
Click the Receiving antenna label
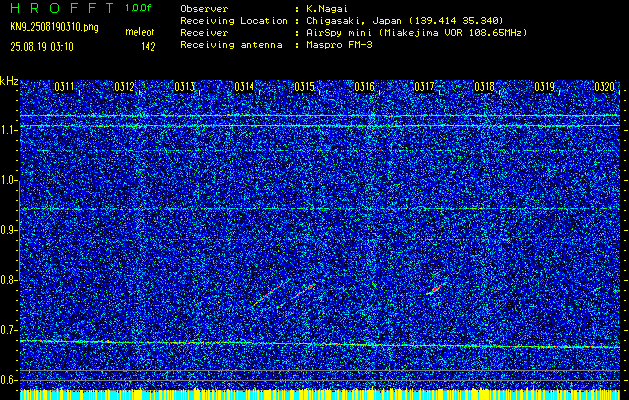coord(231,45)
